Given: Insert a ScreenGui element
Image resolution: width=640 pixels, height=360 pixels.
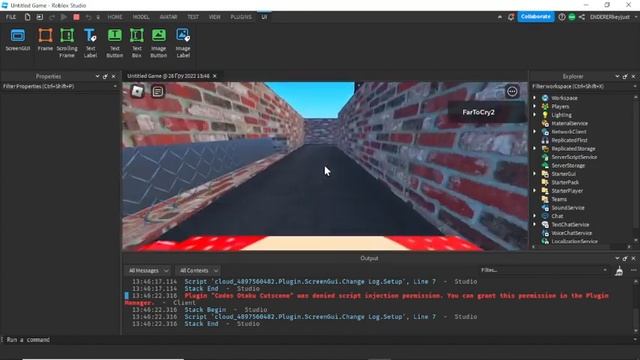Looking at the screenshot, I should [18, 40].
